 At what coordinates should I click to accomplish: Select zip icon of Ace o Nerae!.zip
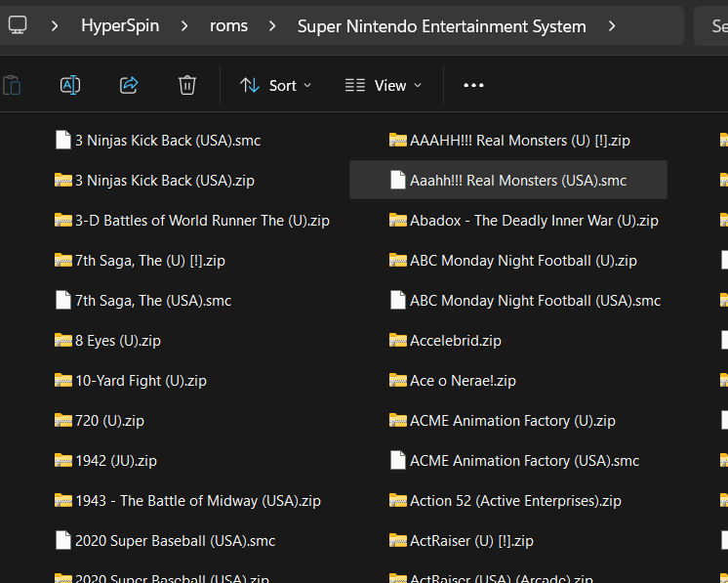coord(398,380)
